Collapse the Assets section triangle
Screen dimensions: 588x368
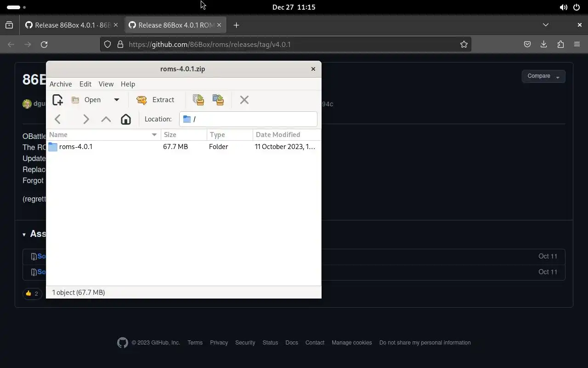click(x=24, y=235)
